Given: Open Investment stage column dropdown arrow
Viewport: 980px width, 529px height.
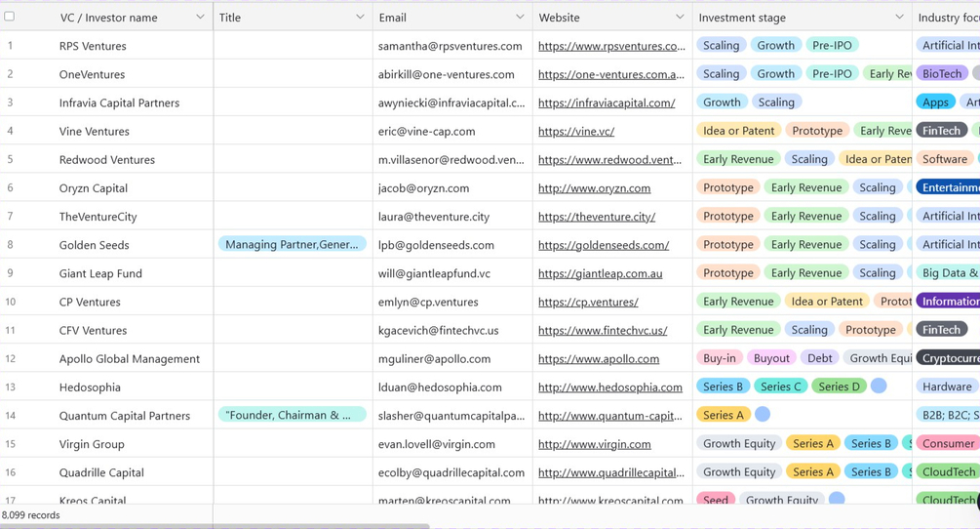Looking at the screenshot, I should click(x=899, y=17).
